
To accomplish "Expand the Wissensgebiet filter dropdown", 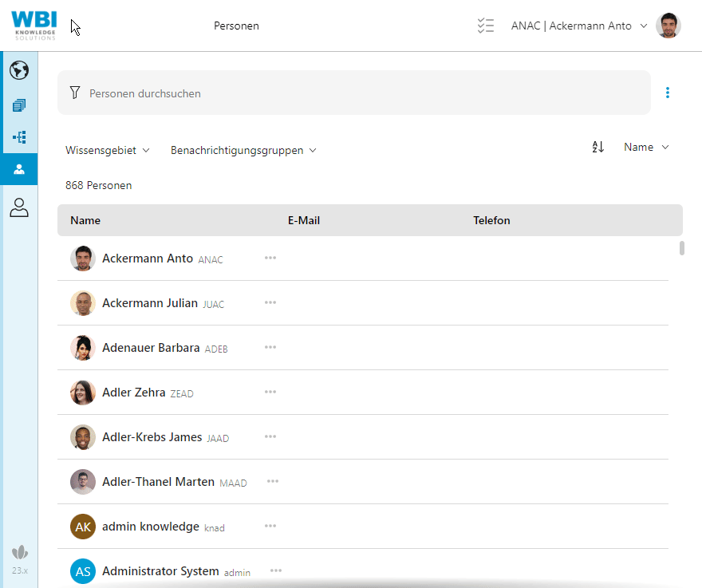I will click(108, 150).
